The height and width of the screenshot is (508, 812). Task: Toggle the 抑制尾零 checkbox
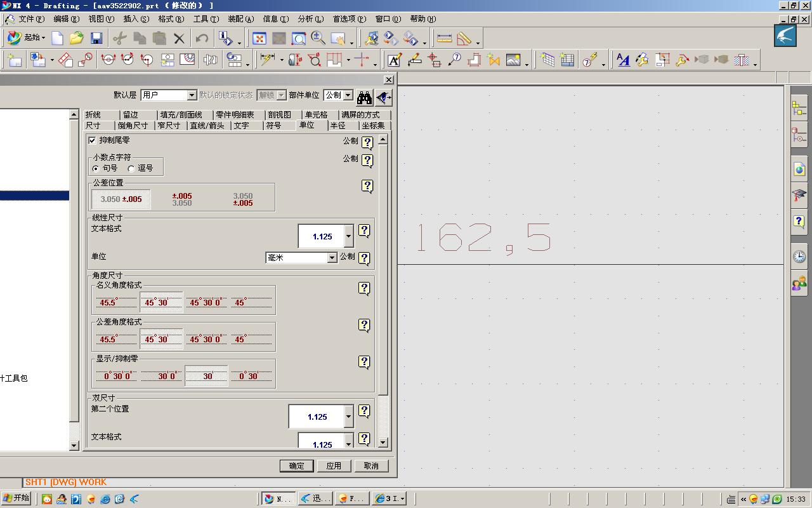93,140
